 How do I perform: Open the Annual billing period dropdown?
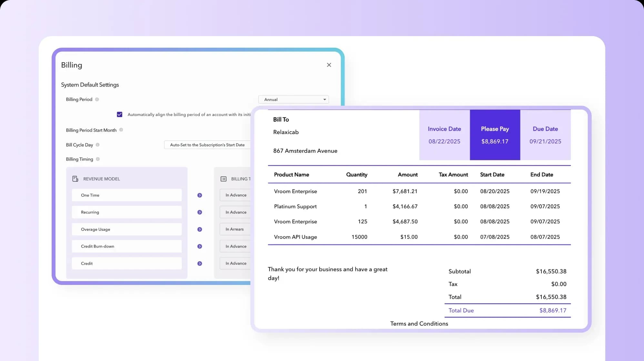293,100
